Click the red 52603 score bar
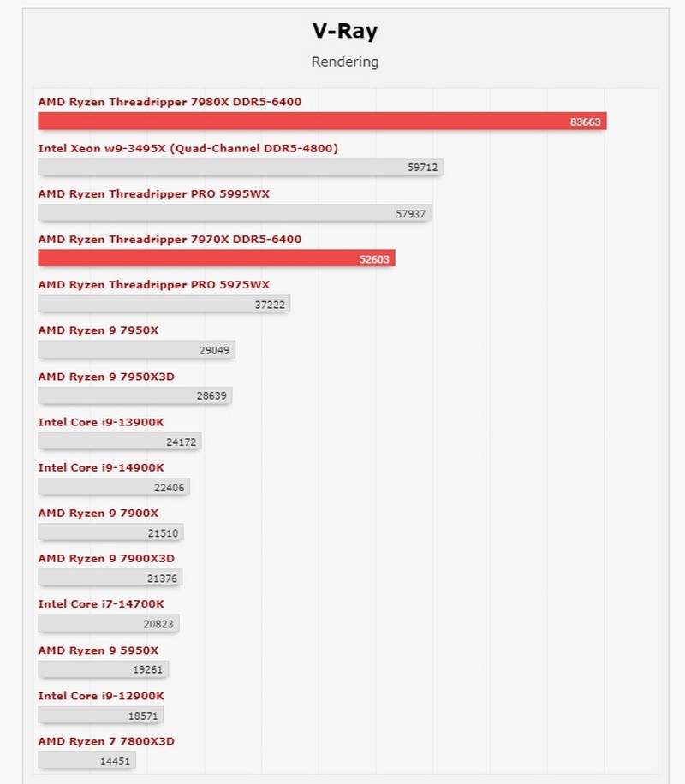The width and height of the screenshot is (685, 784). (216, 258)
